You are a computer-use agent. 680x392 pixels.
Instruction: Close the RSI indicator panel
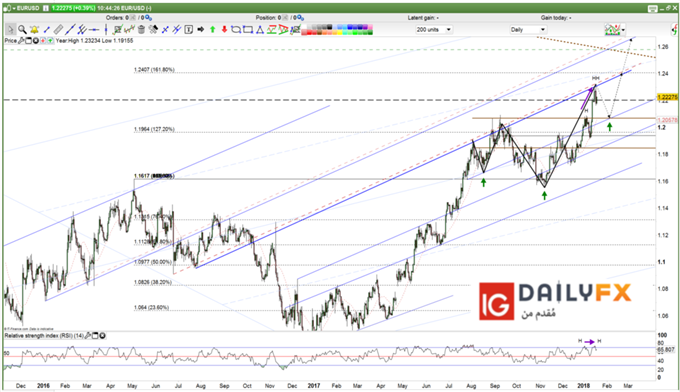point(102,336)
